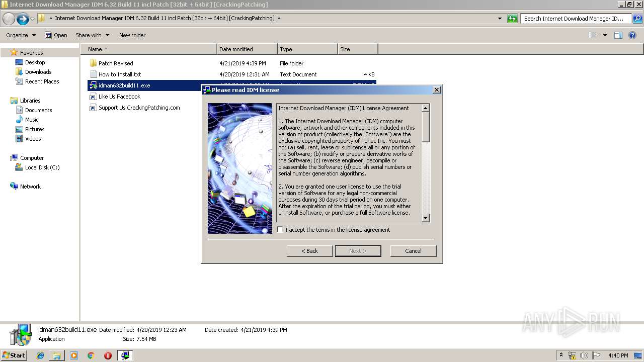644x362 pixels.
Task: Click the Cancel button in IDM dialog
Action: pyautogui.click(x=413, y=251)
